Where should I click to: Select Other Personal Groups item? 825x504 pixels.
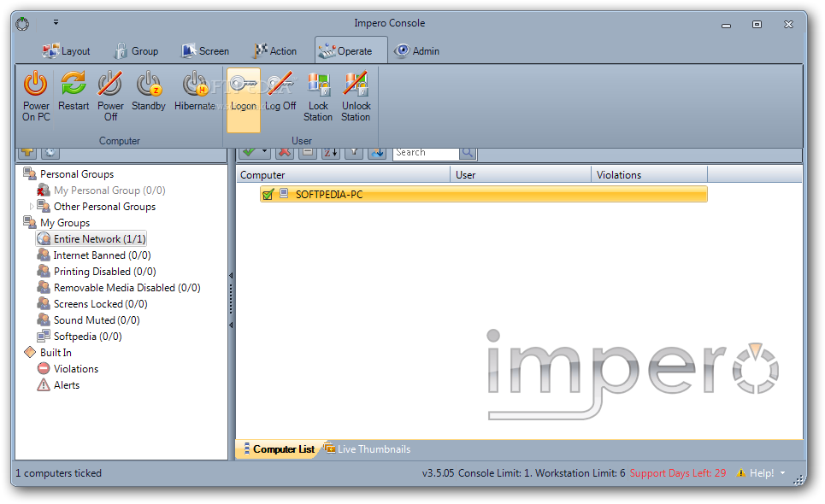point(104,207)
